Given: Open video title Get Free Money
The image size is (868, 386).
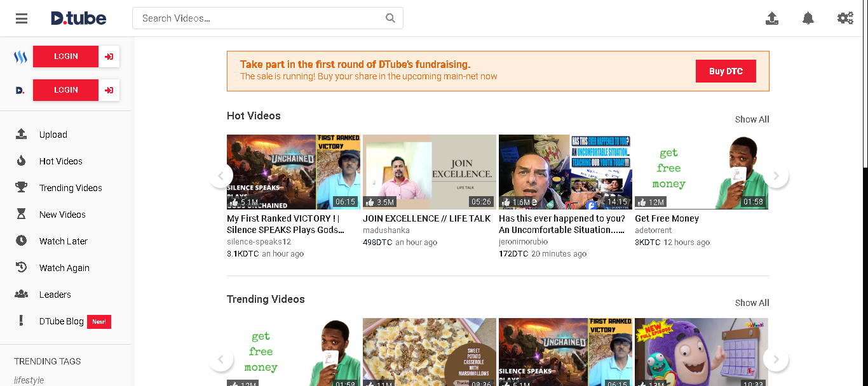Looking at the screenshot, I should click(x=667, y=218).
